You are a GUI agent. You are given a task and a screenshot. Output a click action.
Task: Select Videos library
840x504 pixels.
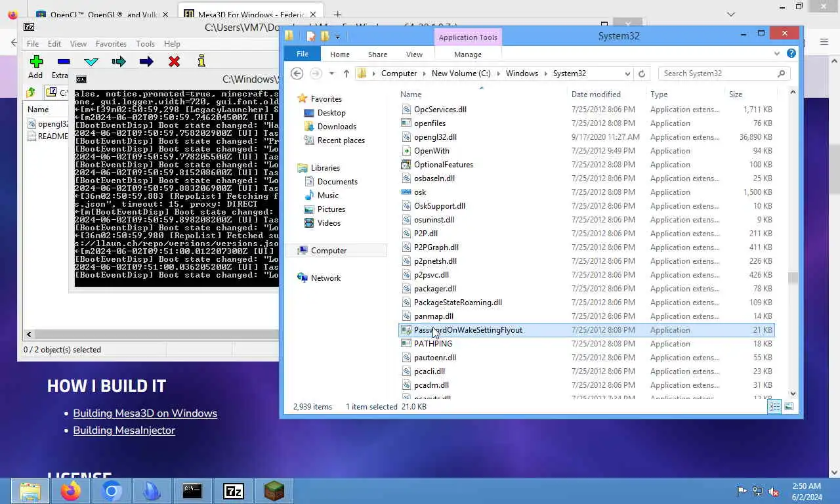tap(329, 223)
